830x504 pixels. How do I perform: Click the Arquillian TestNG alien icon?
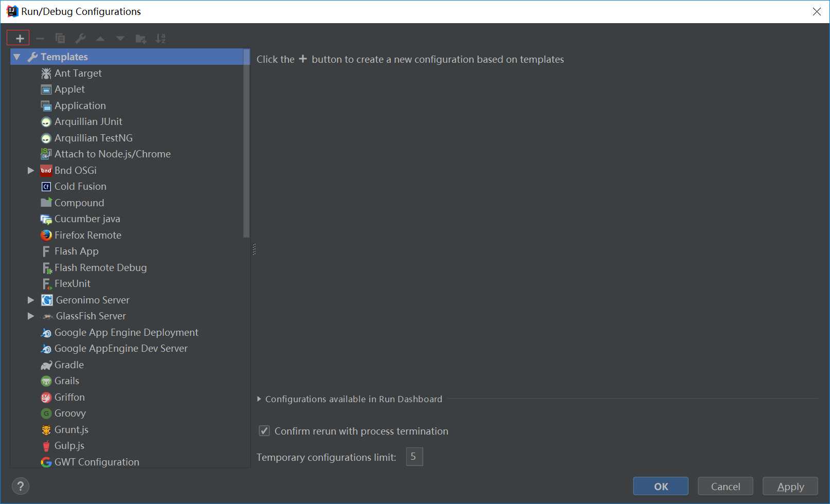46,138
